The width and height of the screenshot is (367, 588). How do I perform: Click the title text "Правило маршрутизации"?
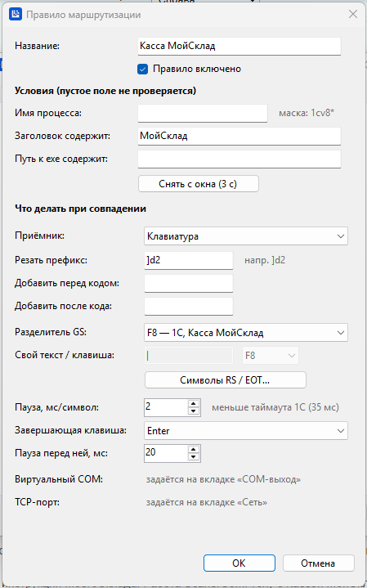(83, 15)
